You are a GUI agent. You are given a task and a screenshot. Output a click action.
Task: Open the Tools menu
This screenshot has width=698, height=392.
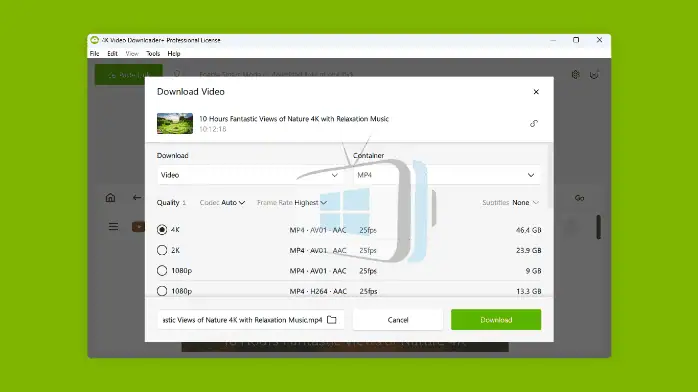(x=153, y=53)
